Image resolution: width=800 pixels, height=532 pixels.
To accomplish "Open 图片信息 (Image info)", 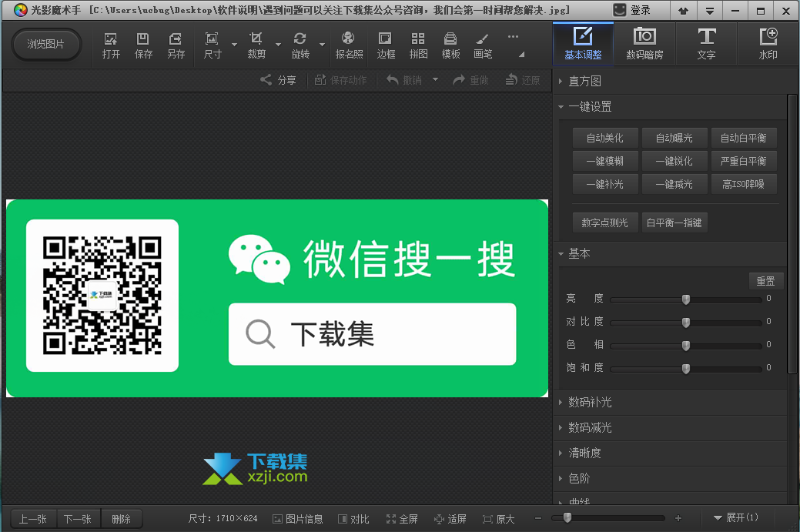I will tap(297, 519).
